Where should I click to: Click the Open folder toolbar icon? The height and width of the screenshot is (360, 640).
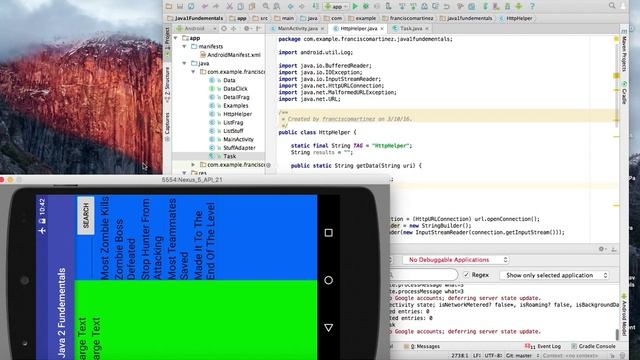click(168, 6)
